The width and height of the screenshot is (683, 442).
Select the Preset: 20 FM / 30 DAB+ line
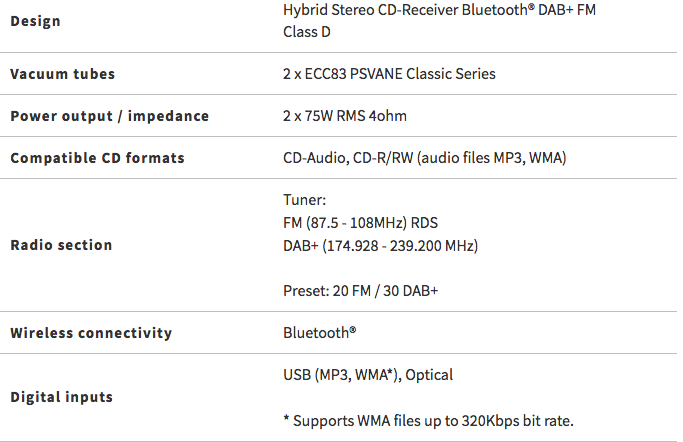(x=361, y=290)
